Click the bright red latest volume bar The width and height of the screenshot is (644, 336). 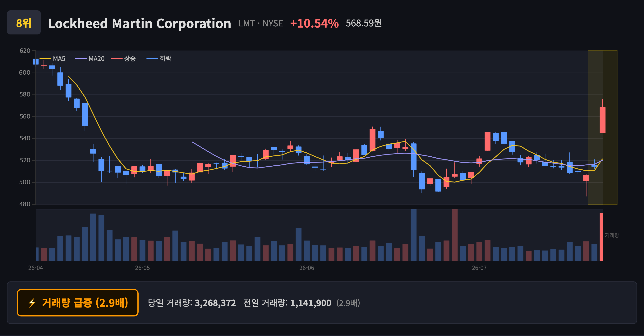(601, 237)
